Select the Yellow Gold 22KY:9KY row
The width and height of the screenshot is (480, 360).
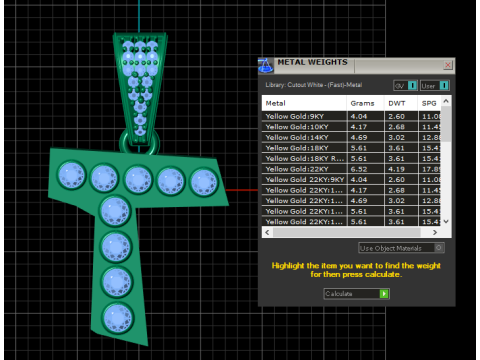click(x=352, y=179)
